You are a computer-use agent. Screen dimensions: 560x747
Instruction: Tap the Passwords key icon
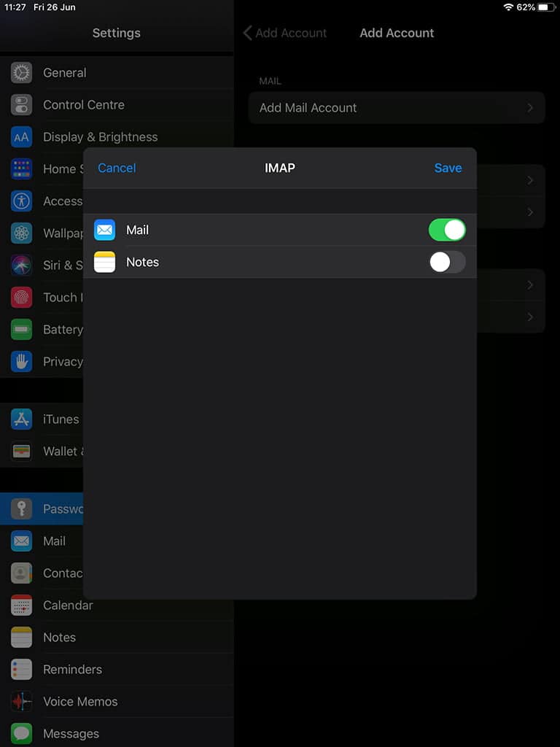(x=21, y=508)
